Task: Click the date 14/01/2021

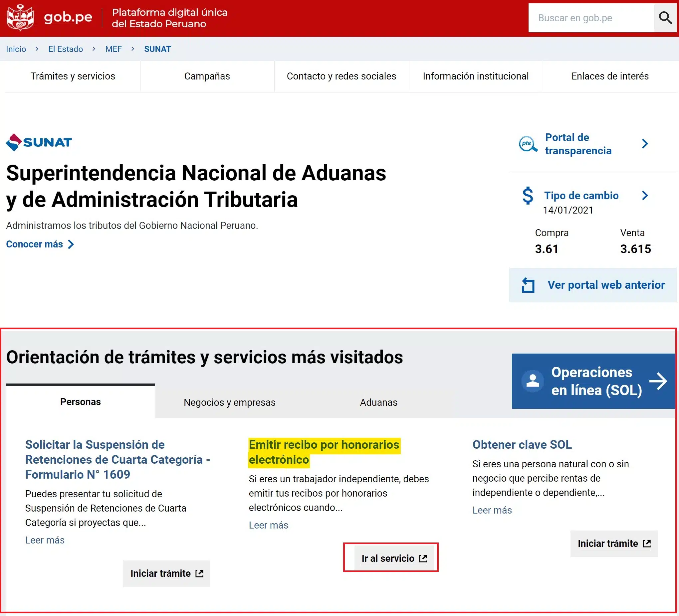Action: [568, 211]
